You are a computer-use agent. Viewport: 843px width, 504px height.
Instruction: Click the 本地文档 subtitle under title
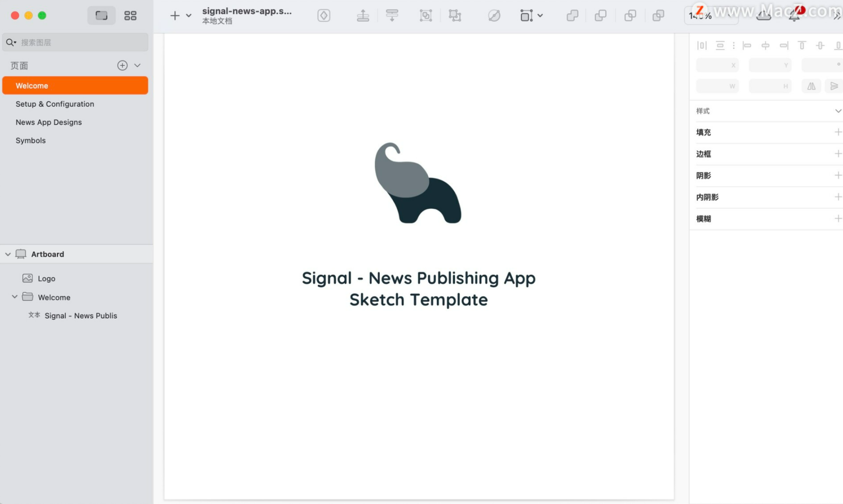coord(217,21)
